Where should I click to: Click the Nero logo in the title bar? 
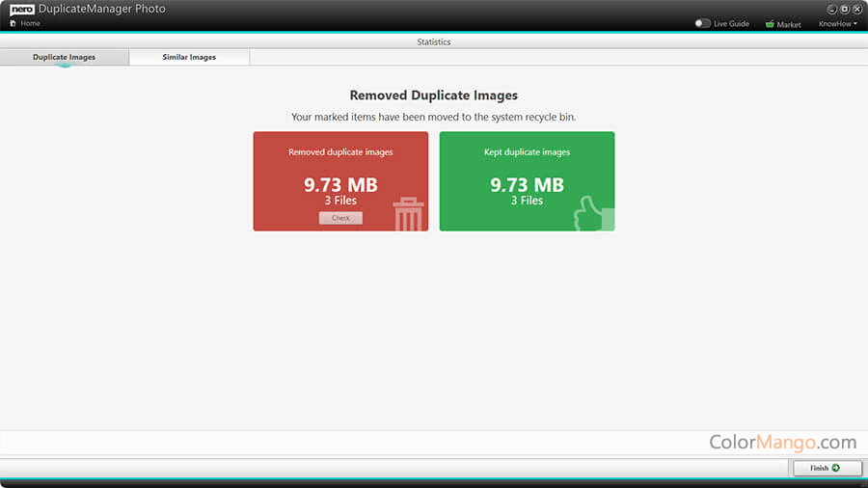coord(22,9)
